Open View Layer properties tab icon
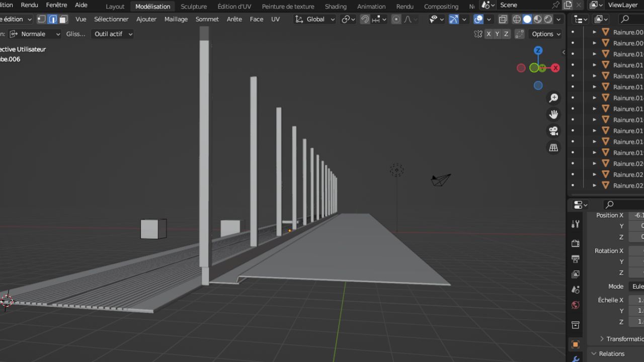Viewport: 644px width, 362px height. coord(576,275)
